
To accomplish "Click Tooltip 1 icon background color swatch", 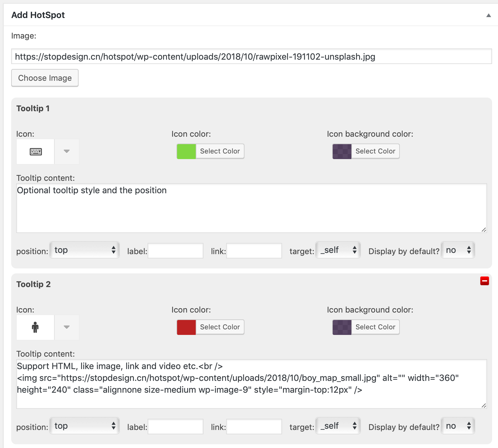I will tap(342, 151).
